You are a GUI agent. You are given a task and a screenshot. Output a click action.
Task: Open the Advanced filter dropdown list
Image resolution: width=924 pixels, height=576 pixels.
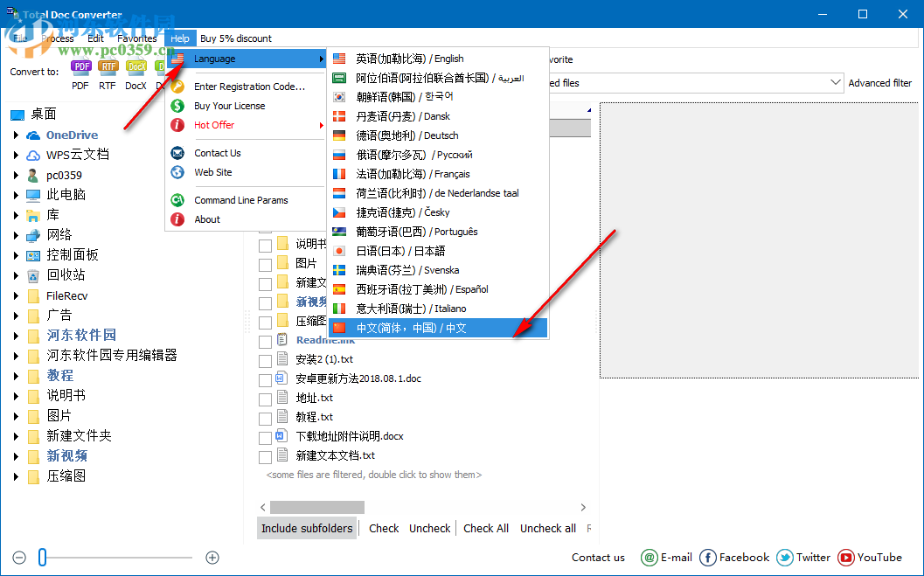[x=833, y=82]
